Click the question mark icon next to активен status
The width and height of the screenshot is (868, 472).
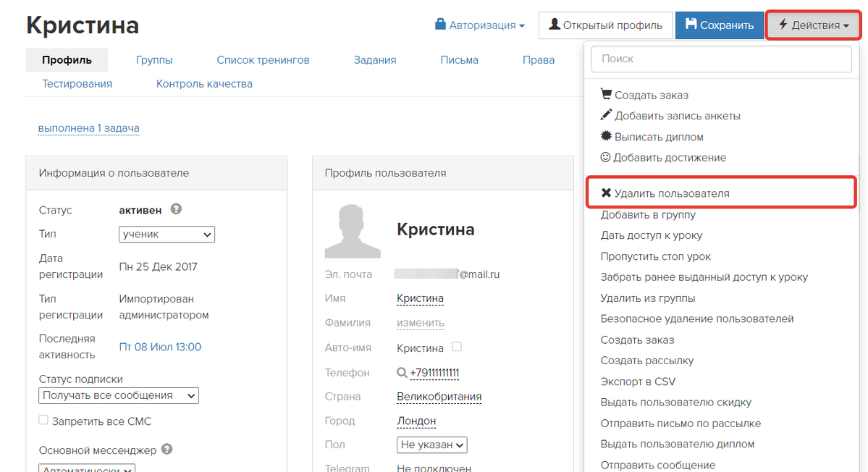(175, 209)
